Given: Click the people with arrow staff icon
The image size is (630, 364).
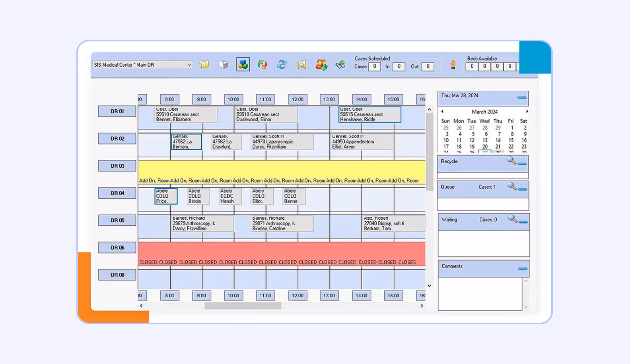Looking at the screenshot, I should coord(321,64).
